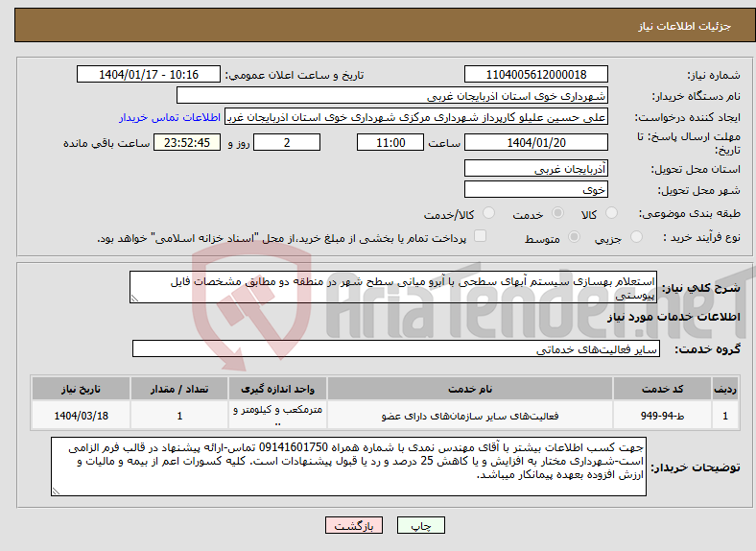The height and width of the screenshot is (551, 756).
Task: Click service code cell ط-94-949
Action: pos(663,415)
